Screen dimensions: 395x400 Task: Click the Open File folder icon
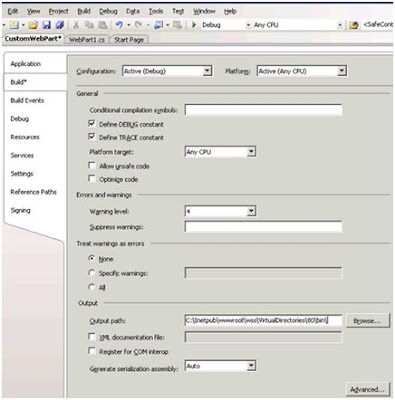(33, 25)
